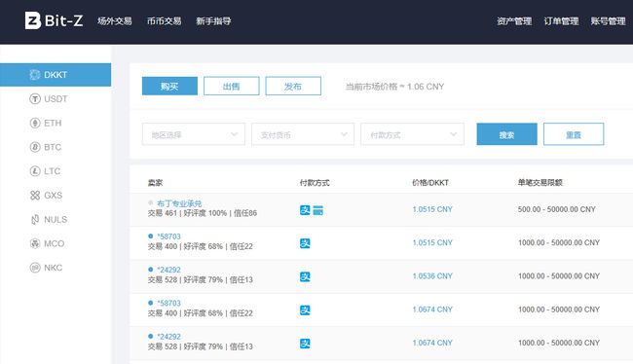633x364 pixels.
Task: Click Alipay icon in 布丁专业承兑 row
Action: [x=305, y=210]
